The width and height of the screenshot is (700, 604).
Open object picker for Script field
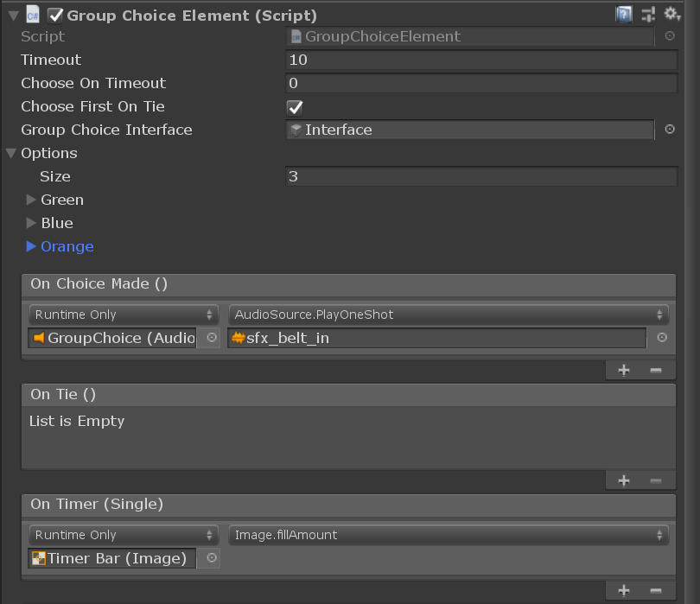[x=669, y=36]
